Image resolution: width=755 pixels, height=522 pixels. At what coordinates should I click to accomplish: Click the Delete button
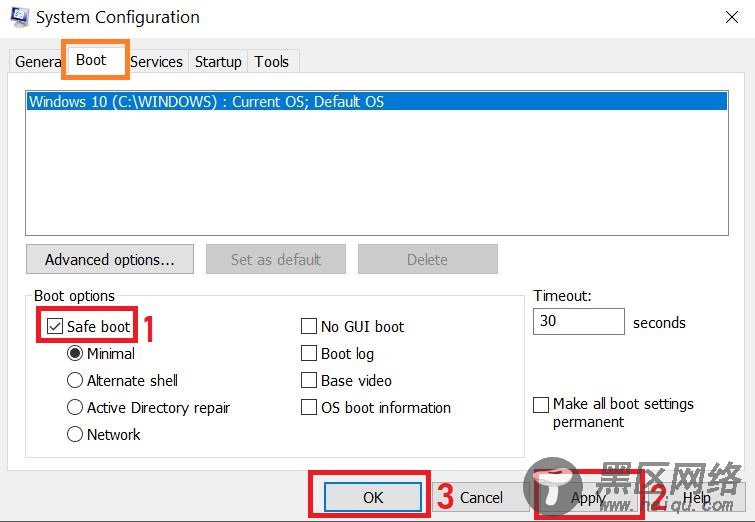click(x=428, y=260)
